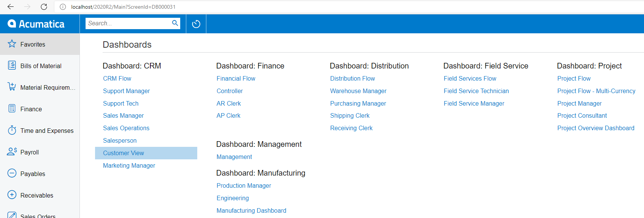Viewport: 644px width, 218px height.
Task: Open Project Flow - Multi-Currency dashboard
Action: click(x=596, y=91)
